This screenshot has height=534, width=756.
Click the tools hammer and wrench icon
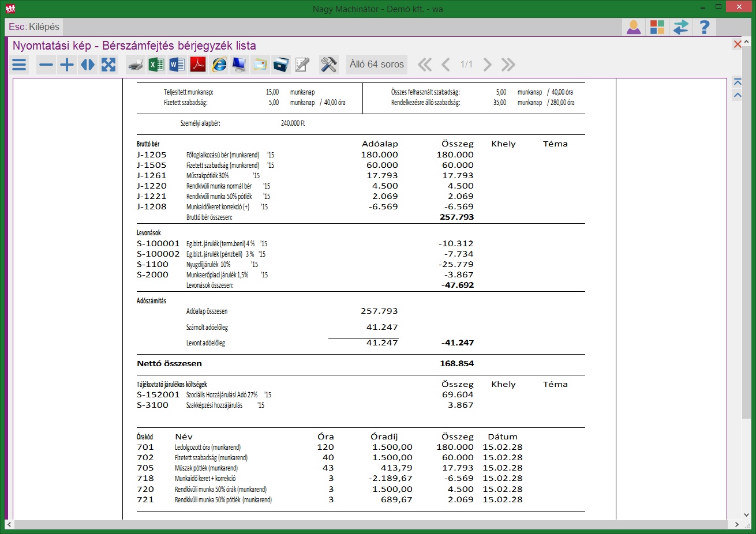pyautogui.click(x=328, y=65)
